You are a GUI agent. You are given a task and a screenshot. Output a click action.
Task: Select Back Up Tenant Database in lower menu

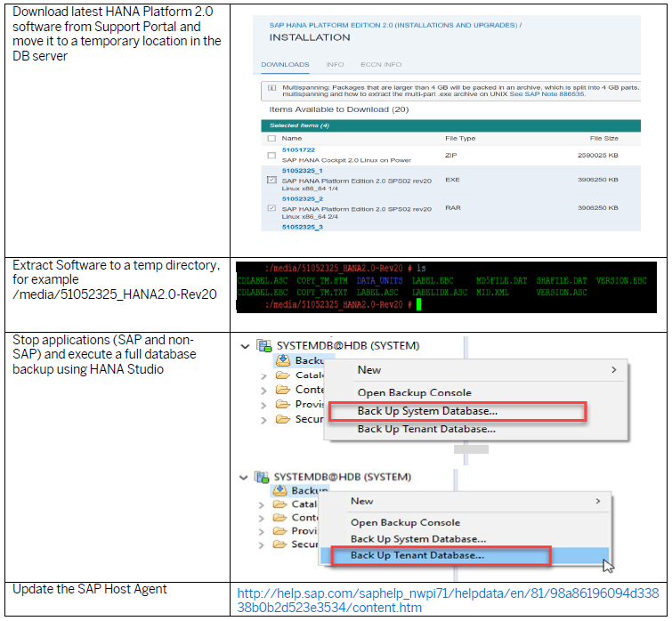[417, 555]
